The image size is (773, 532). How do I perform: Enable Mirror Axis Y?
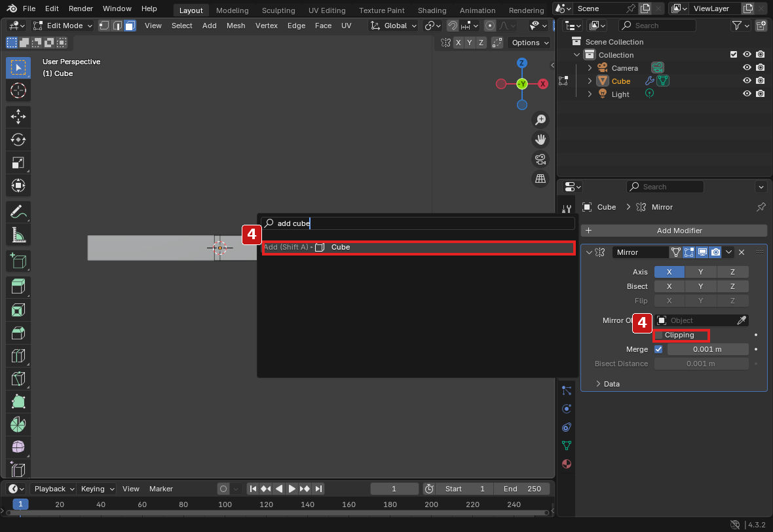click(700, 272)
